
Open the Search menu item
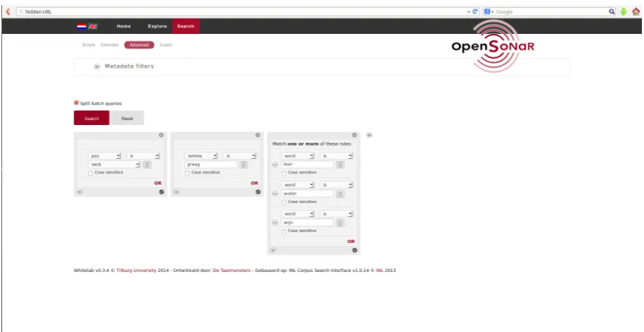pos(186,26)
